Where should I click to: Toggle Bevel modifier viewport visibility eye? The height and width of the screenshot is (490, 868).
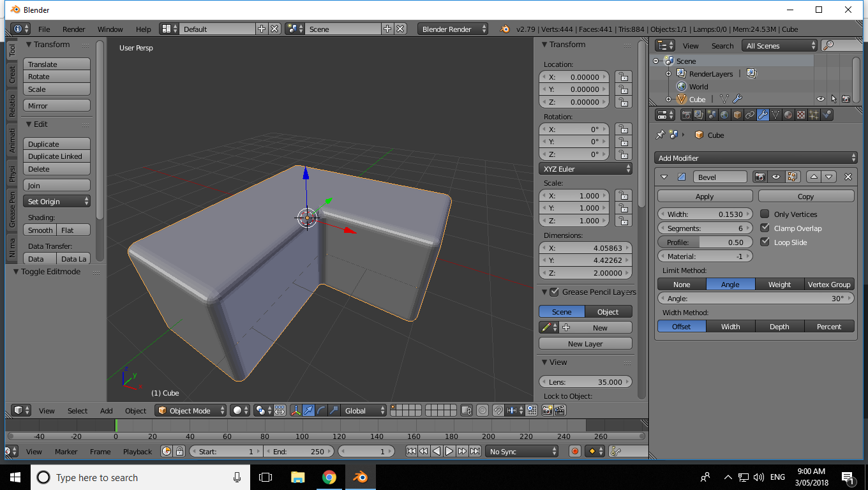(x=776, y=177)
